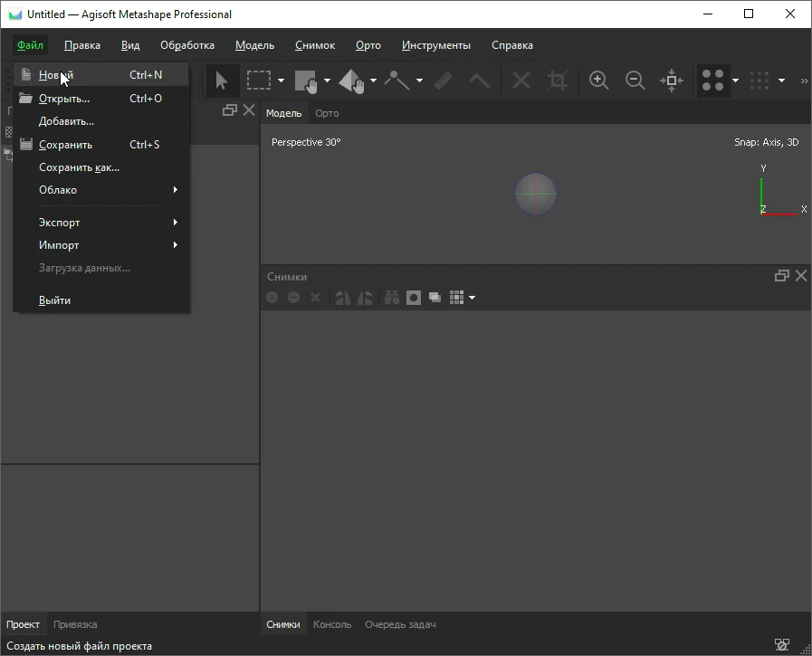Select the move object tool
The image size is (812, 656).
(x=351, y=81)
